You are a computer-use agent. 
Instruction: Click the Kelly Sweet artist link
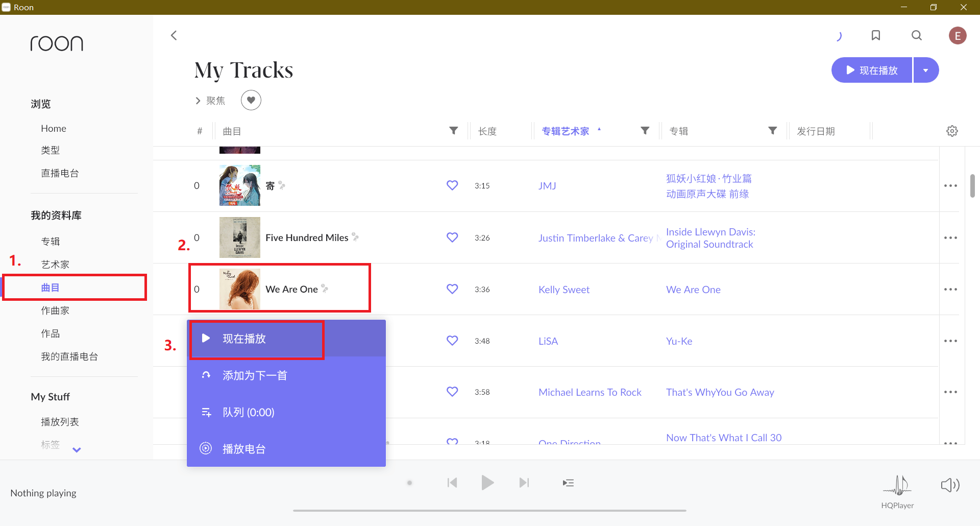tap(564, 290)
